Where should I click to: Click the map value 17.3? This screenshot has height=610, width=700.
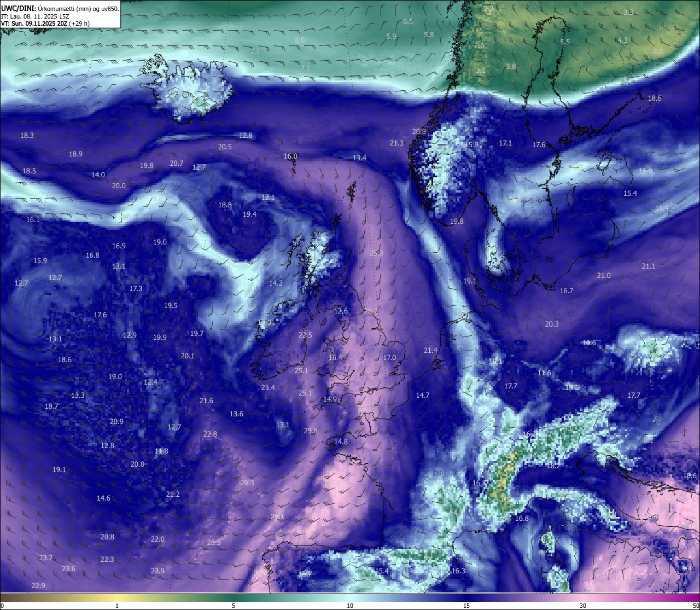pos(136,289)
